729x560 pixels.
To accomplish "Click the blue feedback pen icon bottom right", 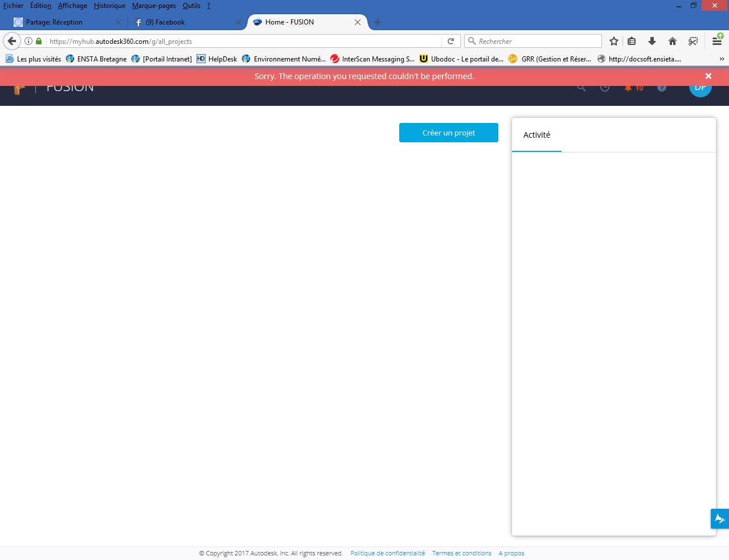I will 719,518.
